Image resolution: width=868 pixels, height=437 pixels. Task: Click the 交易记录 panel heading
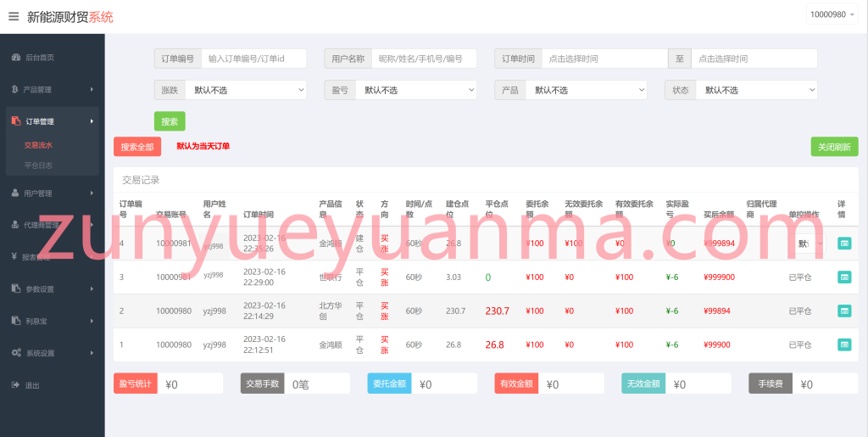pyautogui.click(x=141, y=180)
